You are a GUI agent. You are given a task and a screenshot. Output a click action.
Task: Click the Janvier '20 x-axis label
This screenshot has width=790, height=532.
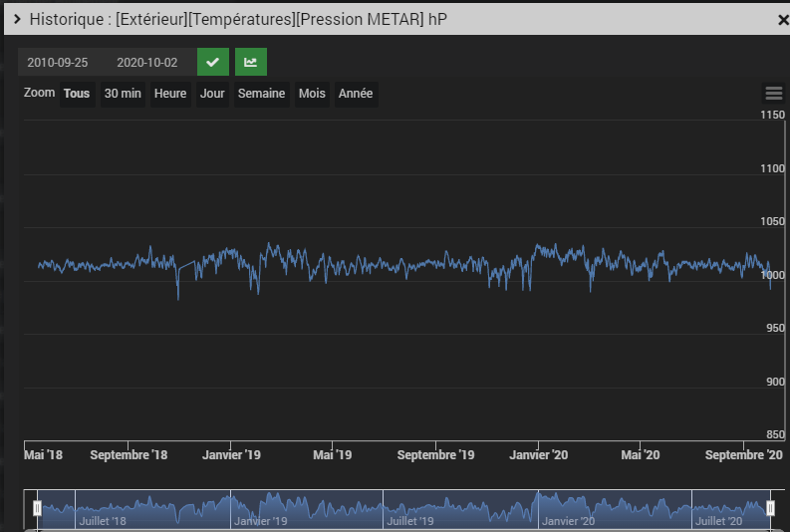539,454
